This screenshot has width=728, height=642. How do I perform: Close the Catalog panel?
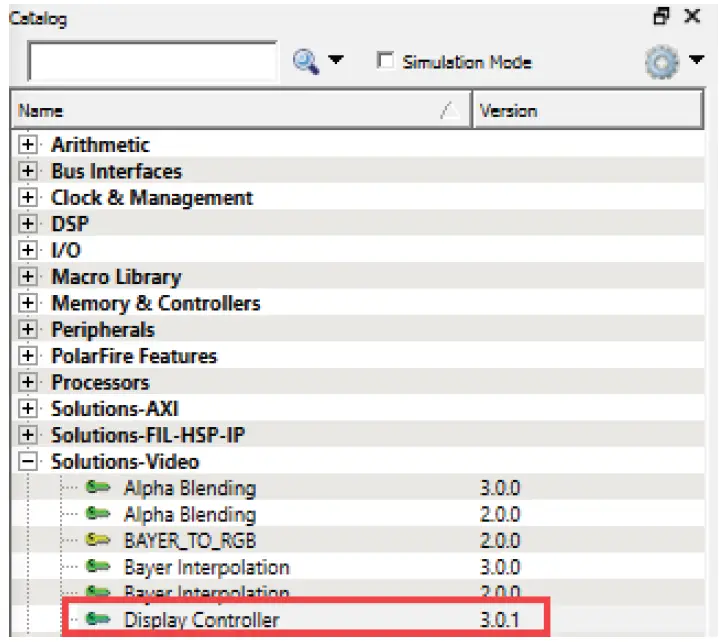click(x=692, y=16)
